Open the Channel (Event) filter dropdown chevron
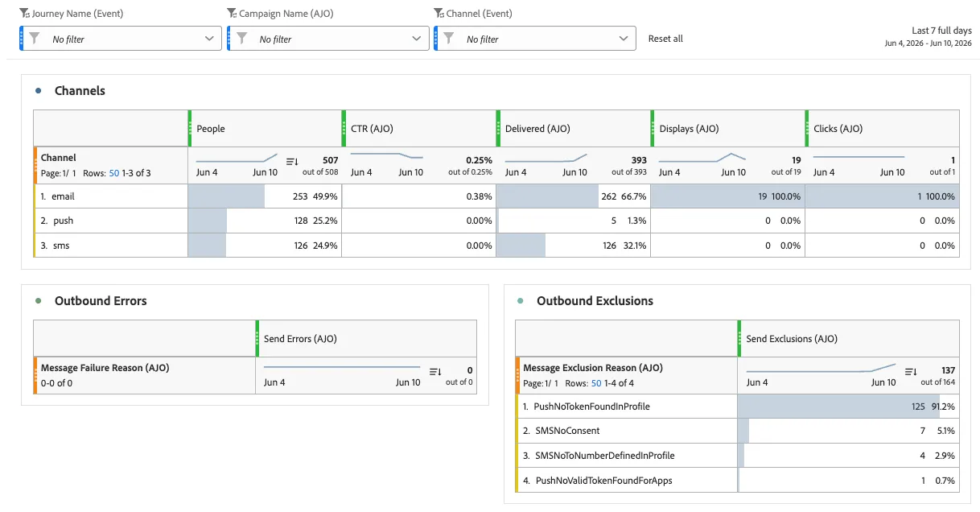This screenshot has height=512, width=980. tap(624, 39)
